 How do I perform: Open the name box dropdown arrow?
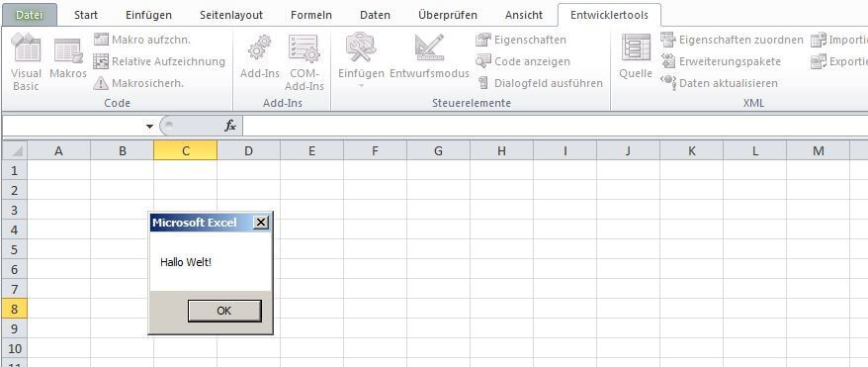149,127
